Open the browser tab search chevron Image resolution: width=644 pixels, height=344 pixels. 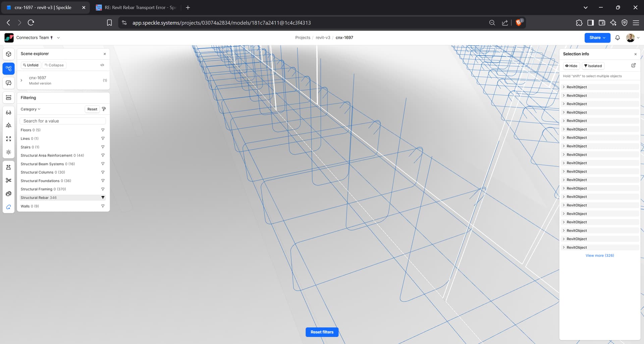586,7
